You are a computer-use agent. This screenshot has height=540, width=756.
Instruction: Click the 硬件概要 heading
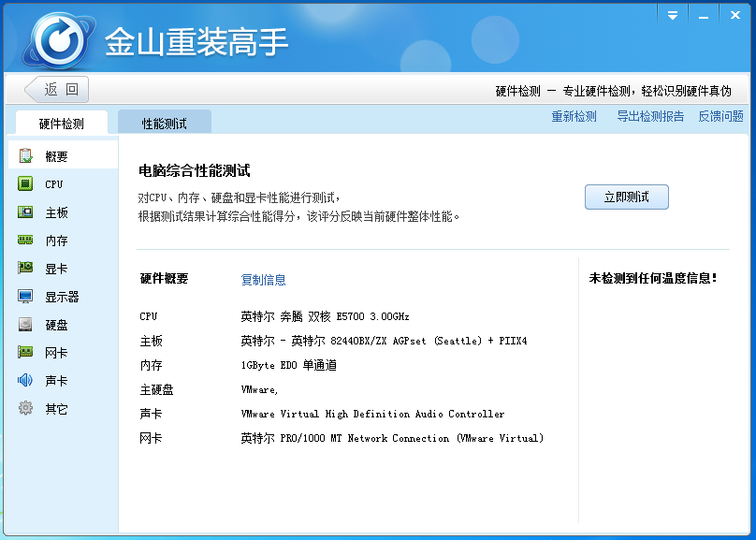coord(164,278)
